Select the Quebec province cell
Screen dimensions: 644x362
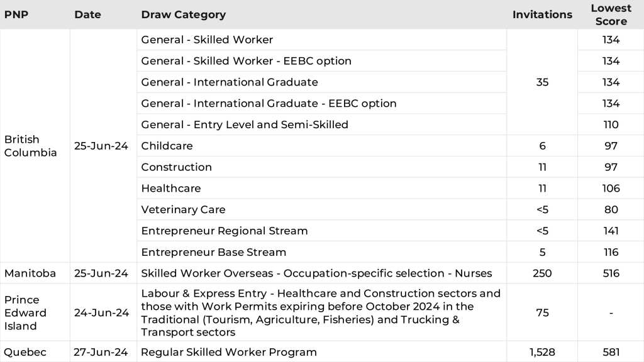(25, 352)
